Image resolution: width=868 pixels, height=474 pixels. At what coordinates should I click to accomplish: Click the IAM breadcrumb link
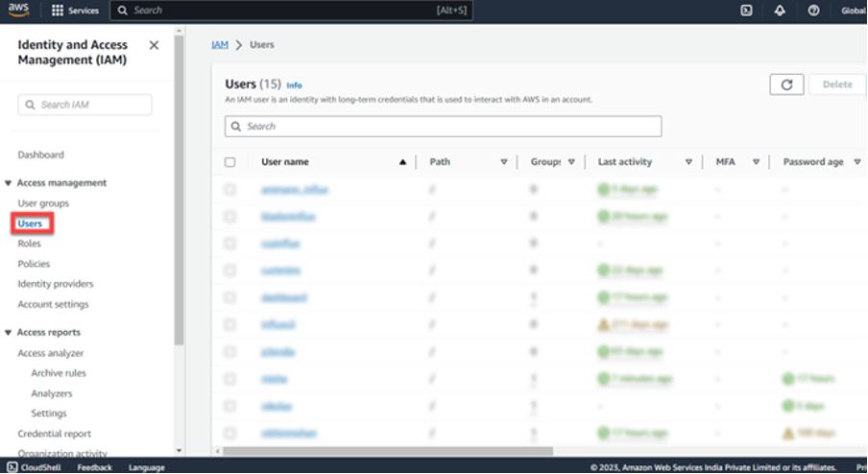tap(220, 45)
